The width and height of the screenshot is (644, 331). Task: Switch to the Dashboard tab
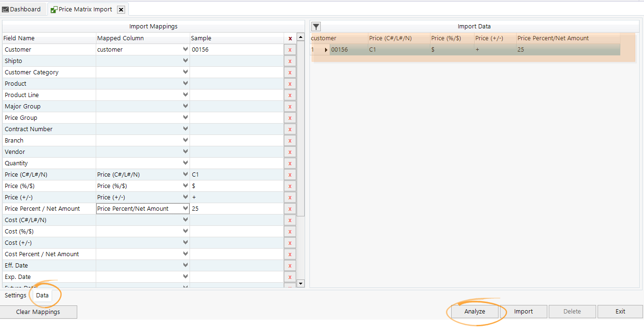(23, 9)
